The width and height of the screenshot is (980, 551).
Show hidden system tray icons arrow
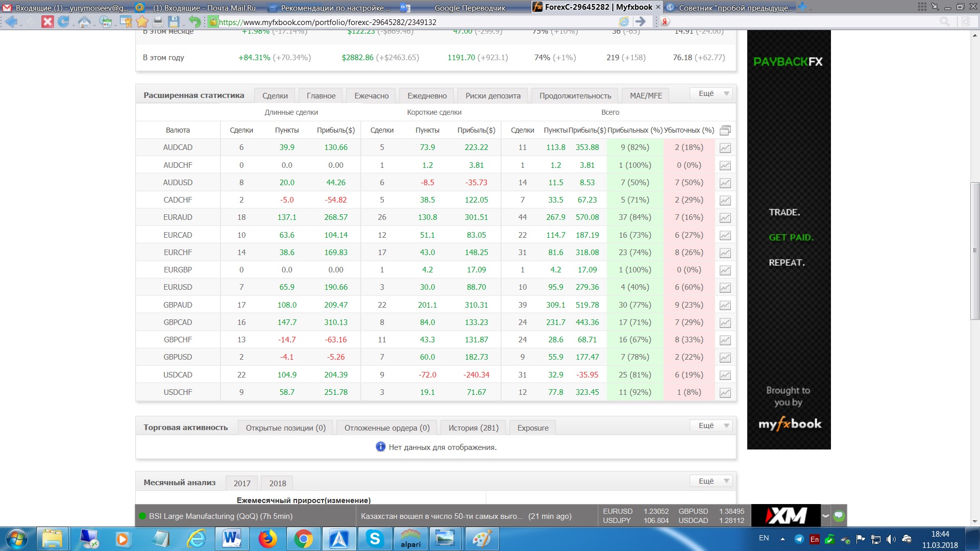782,539
